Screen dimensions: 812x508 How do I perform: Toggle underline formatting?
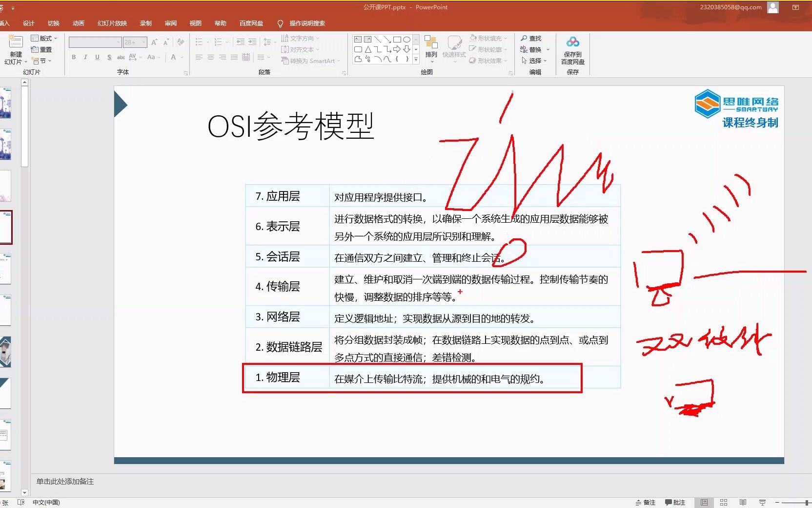(x=97, y=58)
